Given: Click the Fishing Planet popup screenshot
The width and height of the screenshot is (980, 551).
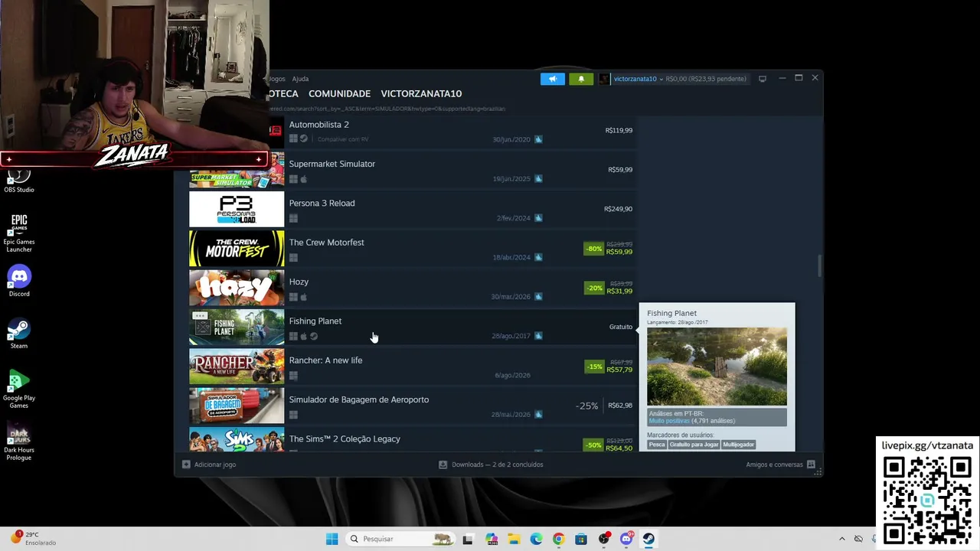Looking at the screenshot, I should point(717,367).
